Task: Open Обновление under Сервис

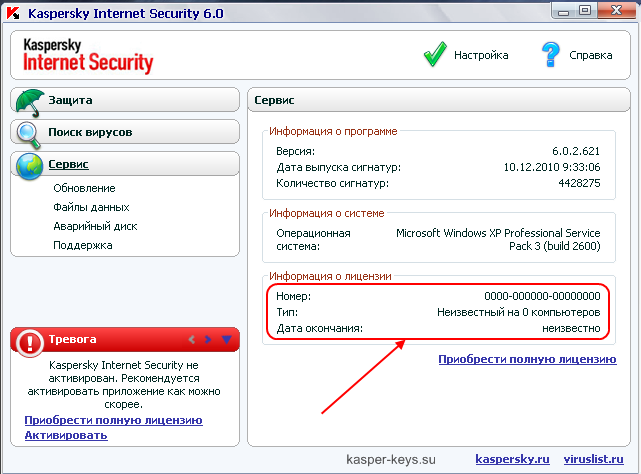Action: click(x=84, y=188)
